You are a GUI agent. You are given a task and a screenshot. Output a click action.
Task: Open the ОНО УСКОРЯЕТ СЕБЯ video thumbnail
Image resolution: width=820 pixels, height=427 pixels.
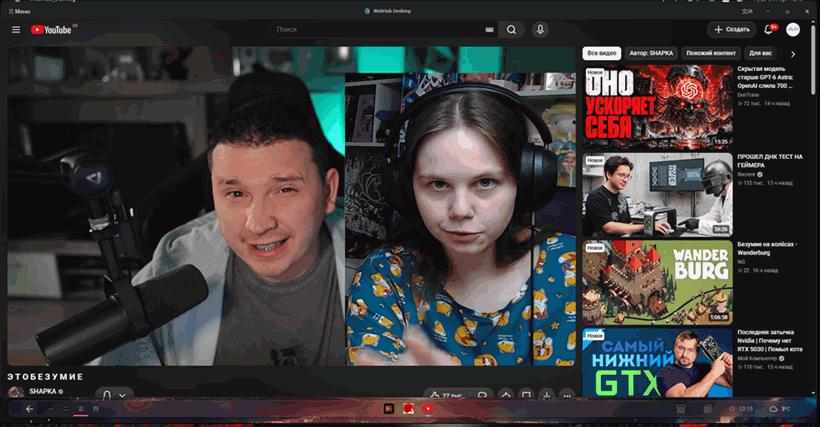tap(657, 107)
